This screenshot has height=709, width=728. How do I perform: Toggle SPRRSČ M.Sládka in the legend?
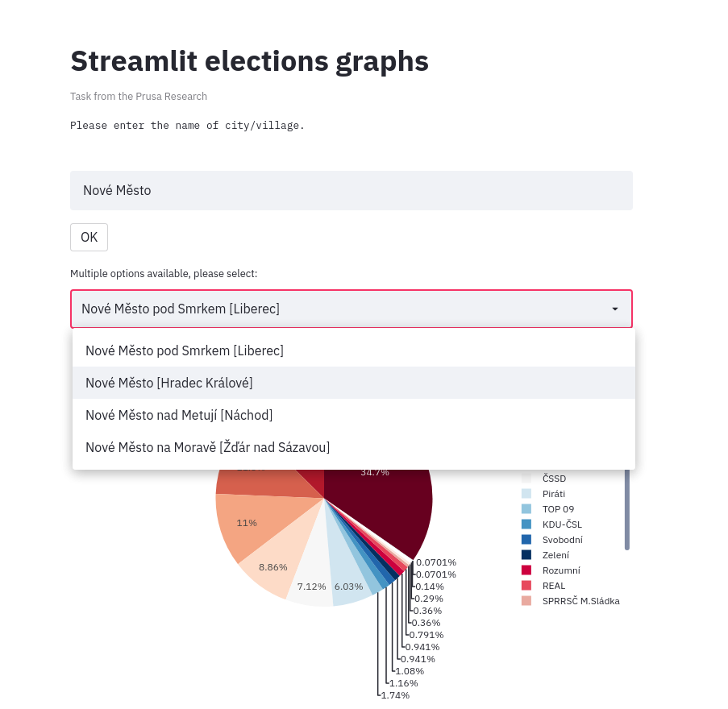click(580, 601)
